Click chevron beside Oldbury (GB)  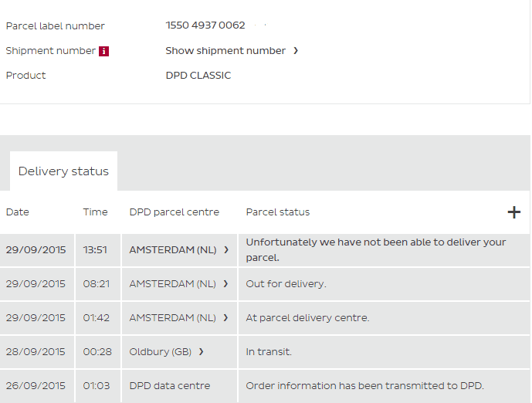click(x=201, y=352)
